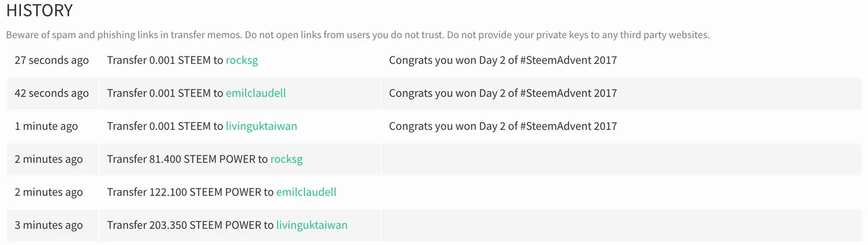Open livinguktaiwan link in 0.001 STEEM transfer
Screen dimensions: 868x245
pos(261,126)
